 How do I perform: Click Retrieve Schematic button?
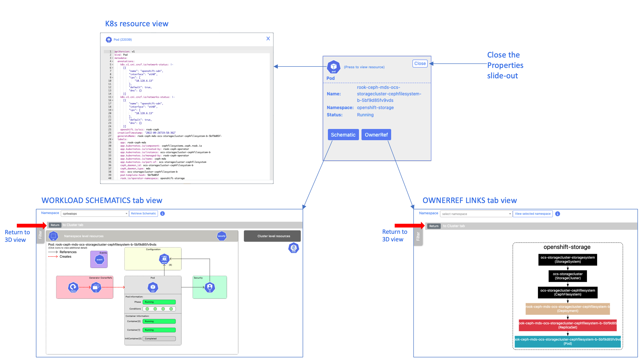point(143,214)
